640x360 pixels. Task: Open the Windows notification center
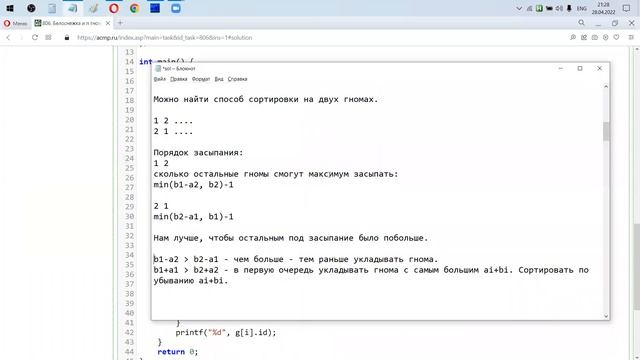click(x=627, y=8)
